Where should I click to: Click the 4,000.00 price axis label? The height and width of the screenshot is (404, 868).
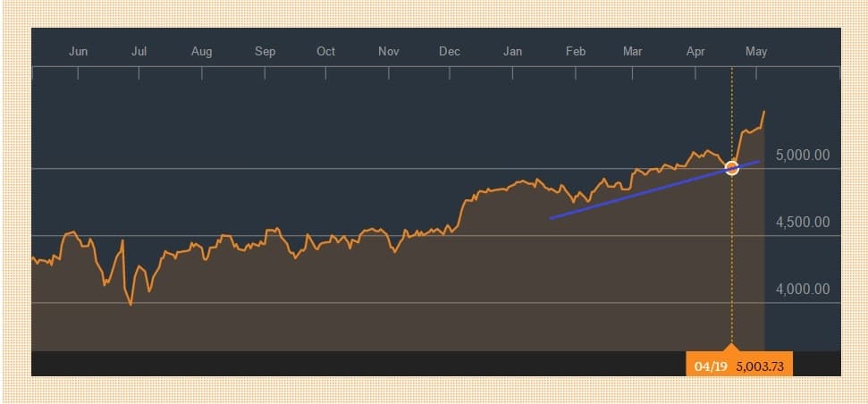click(803, 290)
